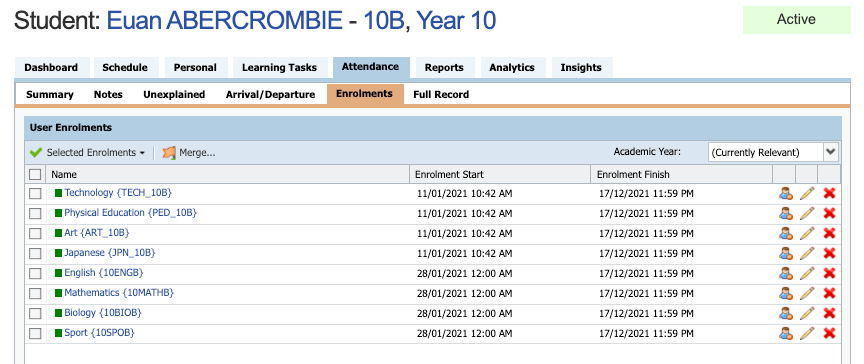Image resolution: width=864 pixels, height=364 pixels.
Task: Click the user icon in Sport row
Action: tap(785, 333)
